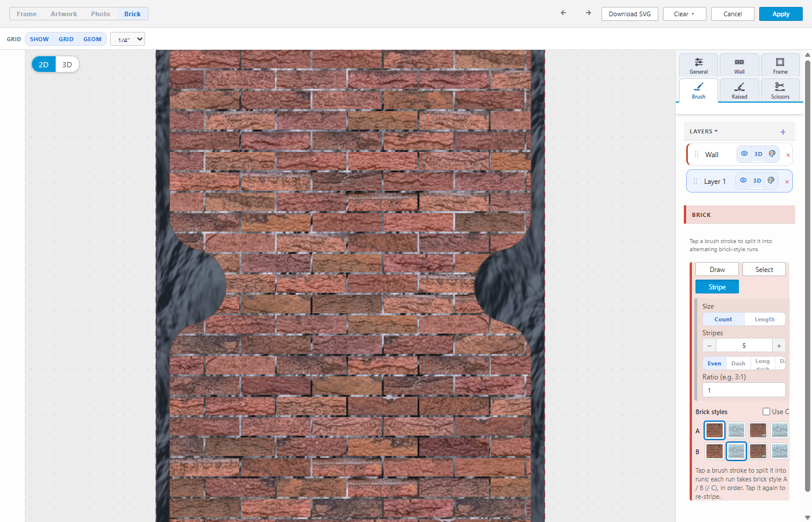812x522 pixels.
Task: Click the Download SVG button
Action: (x=630, y=14)
